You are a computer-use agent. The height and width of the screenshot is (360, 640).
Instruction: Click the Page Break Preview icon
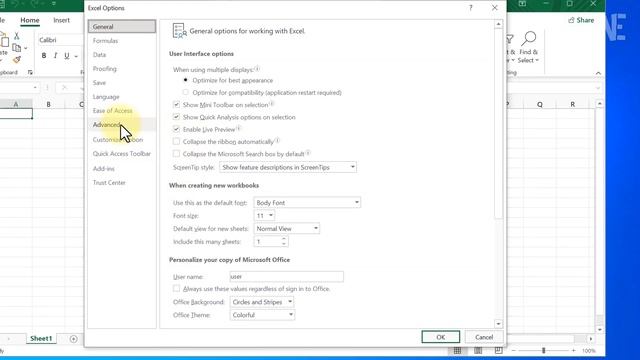[498, 351]
